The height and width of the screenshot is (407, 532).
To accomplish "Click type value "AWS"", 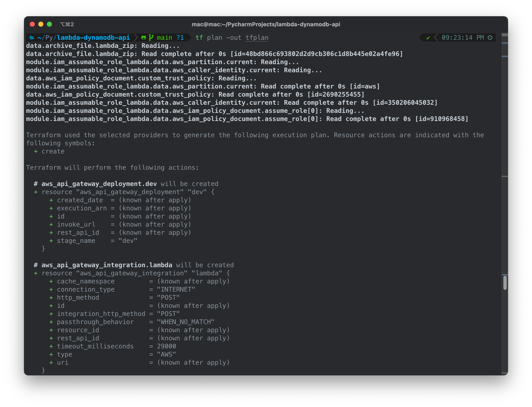I will coord(166,354).
